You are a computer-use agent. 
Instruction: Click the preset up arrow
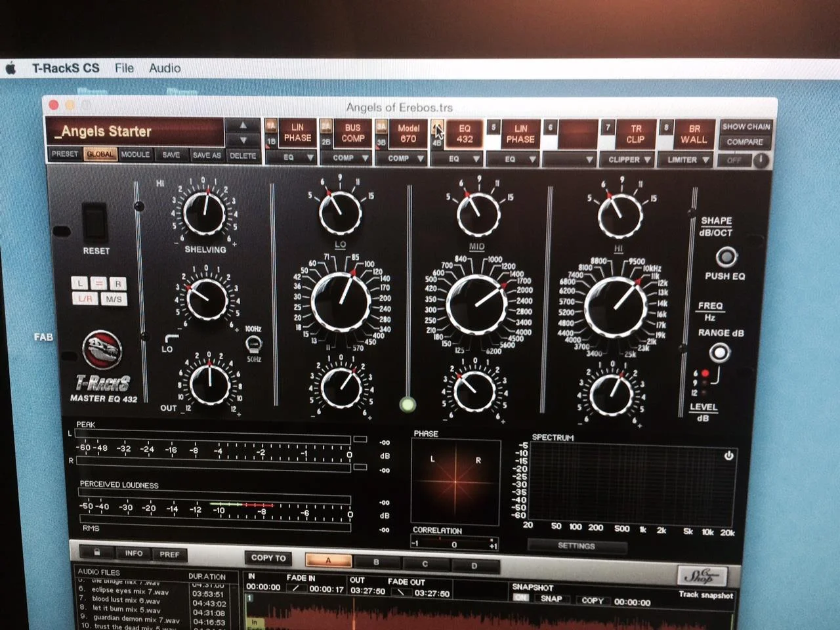(243, 125)
